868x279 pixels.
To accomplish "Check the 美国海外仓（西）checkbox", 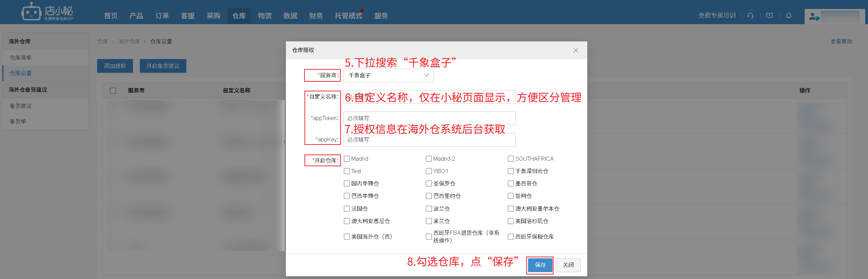I will (347, 237).
